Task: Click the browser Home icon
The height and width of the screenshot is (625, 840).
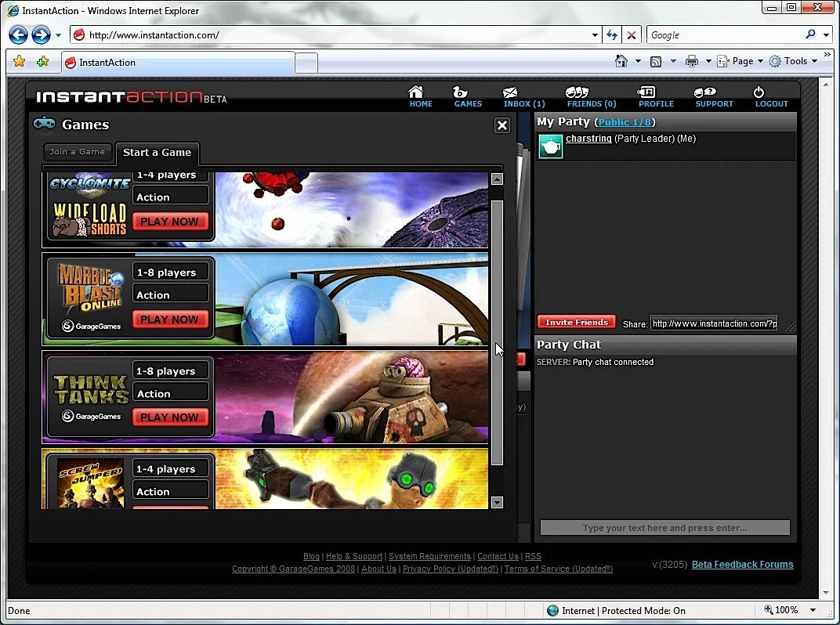Action: [621, 61]
